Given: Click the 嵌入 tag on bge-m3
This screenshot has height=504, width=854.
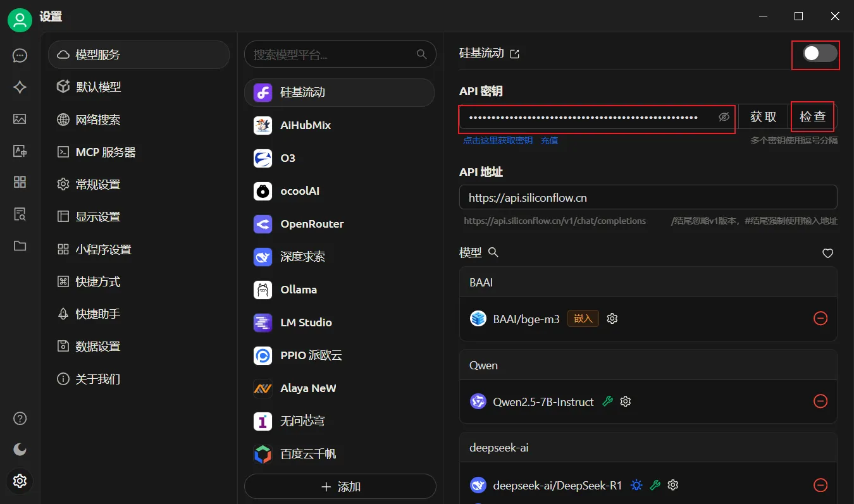Looking at the screenshot, I should point(583,319).
